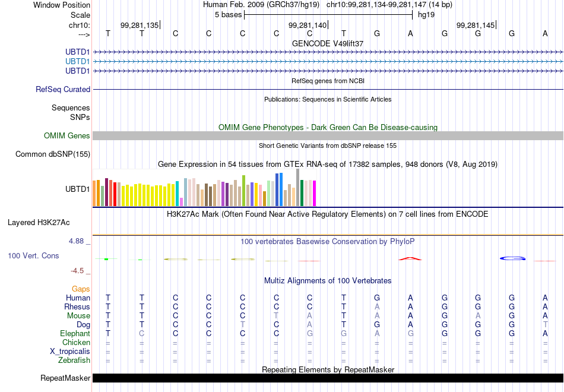Viewport: 564px width, 392px height.
Task: Click the Elephant alignment row label
Action: click(75, 333)
